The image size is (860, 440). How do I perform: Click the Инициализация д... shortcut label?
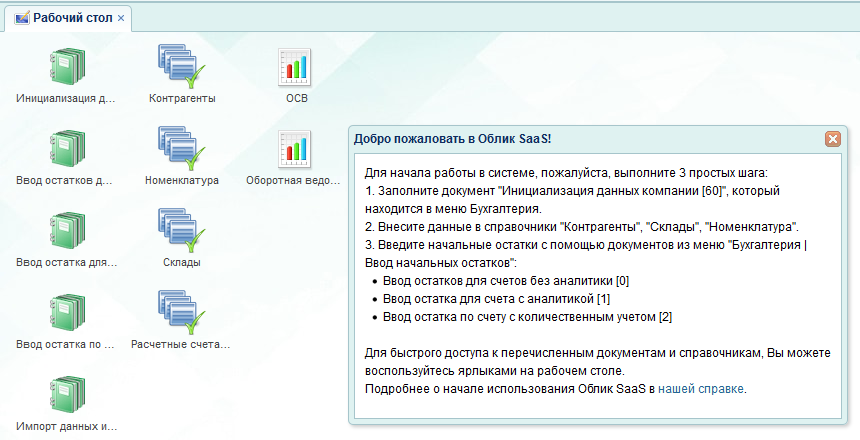click(x=66, y=99)
